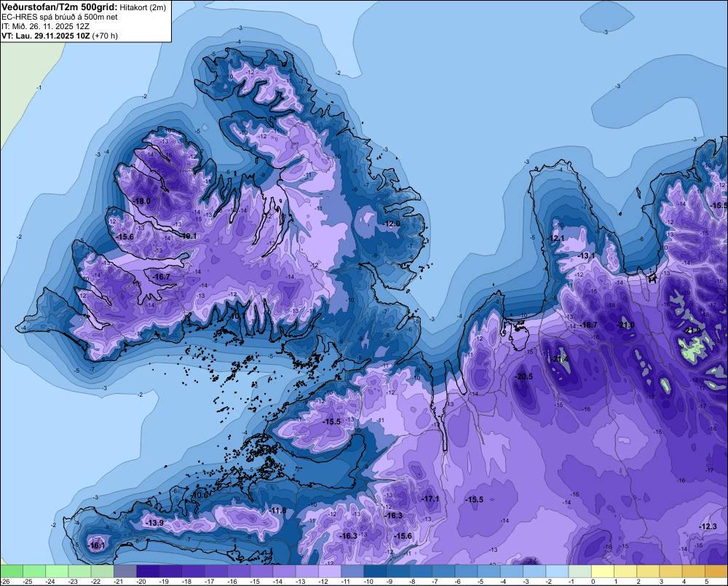Click the -11.8 temperature label

[x=277, y=511]
